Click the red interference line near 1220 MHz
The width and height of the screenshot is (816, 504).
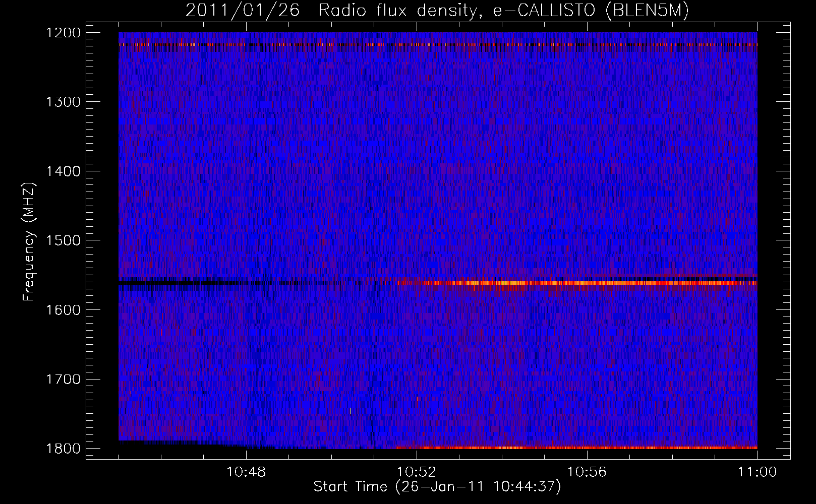[438, 44]
